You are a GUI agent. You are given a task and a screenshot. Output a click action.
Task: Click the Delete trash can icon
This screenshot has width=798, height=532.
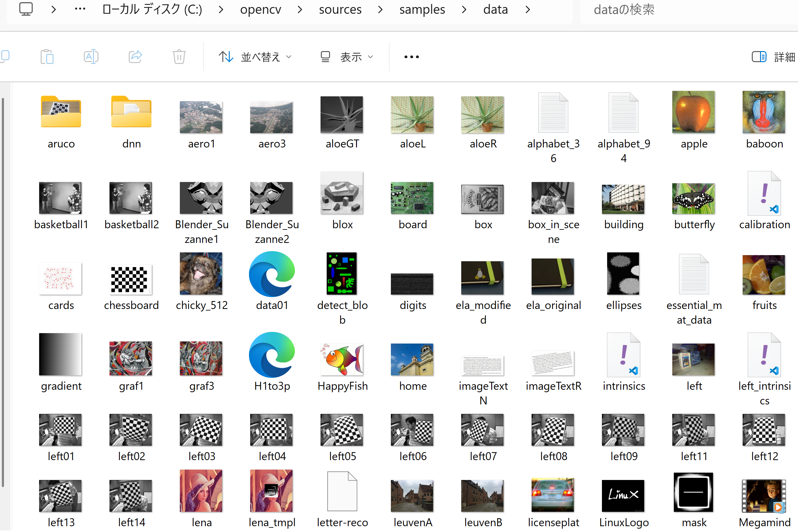[x=179, y=57]
